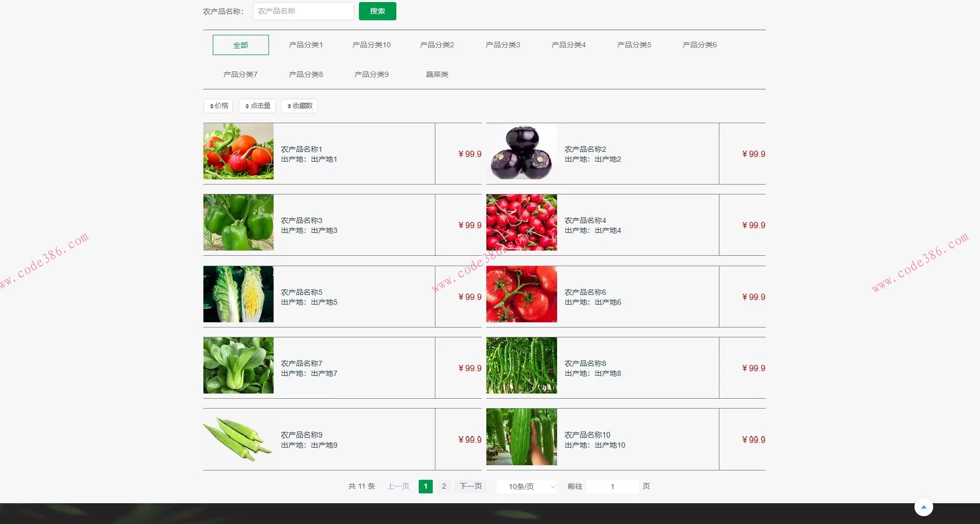Click the green 搜索 search button

point(378,11)
